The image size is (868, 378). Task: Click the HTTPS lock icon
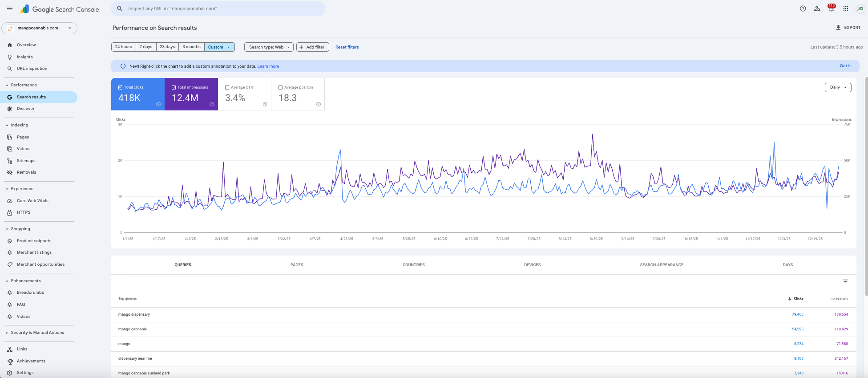click(x=10, y=212)
